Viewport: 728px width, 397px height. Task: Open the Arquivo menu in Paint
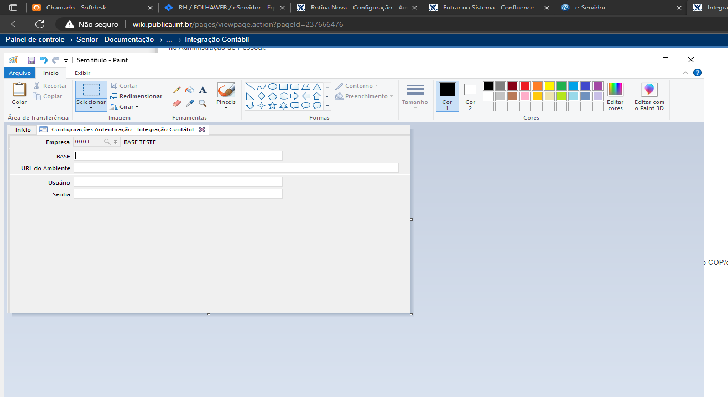[20, 73]
